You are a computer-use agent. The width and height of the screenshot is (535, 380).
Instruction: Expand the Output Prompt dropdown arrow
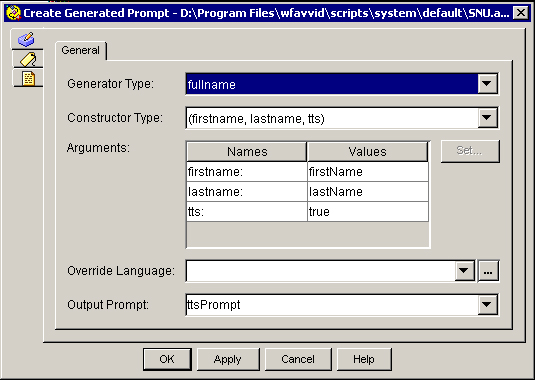pyautogui.click(x=487, y=304)
